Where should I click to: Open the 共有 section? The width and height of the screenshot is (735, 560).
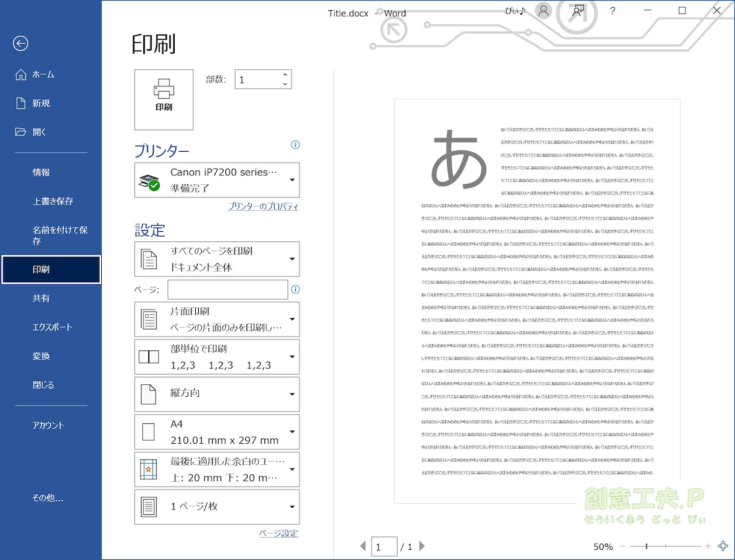51,299
